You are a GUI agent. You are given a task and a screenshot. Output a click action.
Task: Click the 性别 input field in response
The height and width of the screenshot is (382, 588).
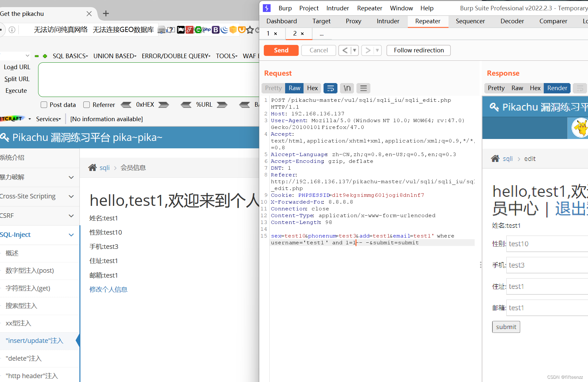click(x=547, y=244)
